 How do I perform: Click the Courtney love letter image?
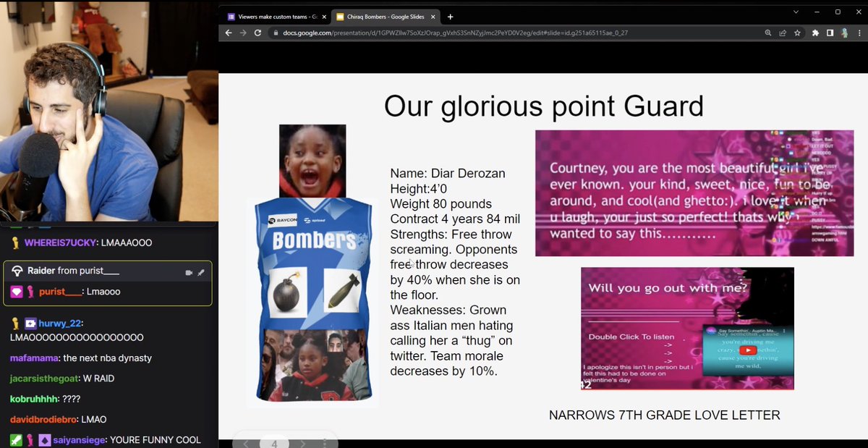coord(694,193)
